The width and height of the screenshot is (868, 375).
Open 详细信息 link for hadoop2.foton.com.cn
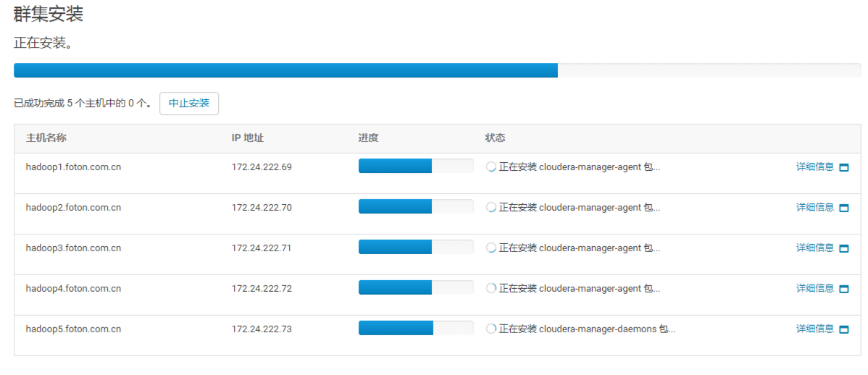(814, 207)
